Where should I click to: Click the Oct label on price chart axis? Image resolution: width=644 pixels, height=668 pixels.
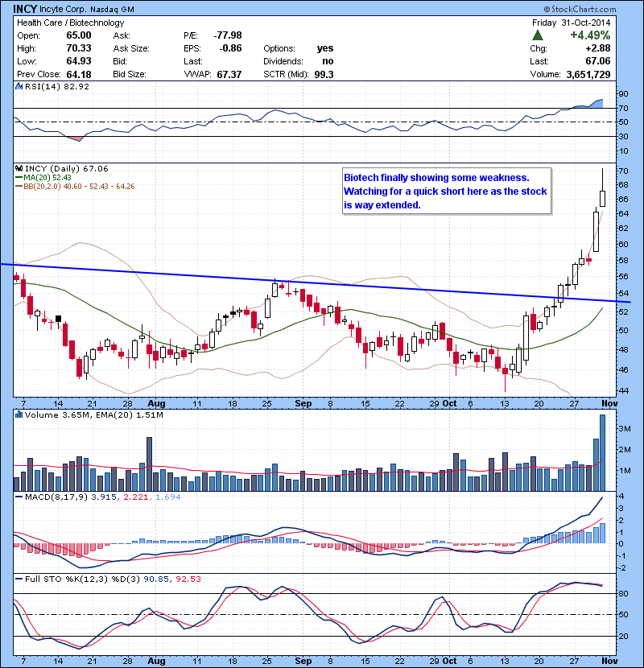click(x=450, y=403)
